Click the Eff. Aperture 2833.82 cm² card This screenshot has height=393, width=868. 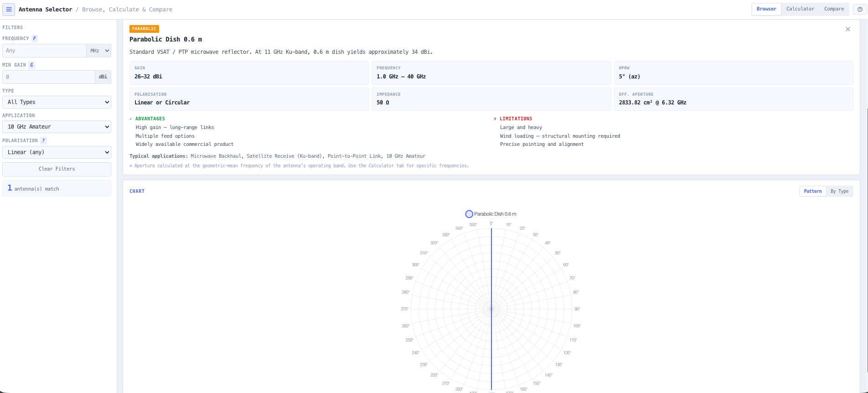[x=734, y=99]
